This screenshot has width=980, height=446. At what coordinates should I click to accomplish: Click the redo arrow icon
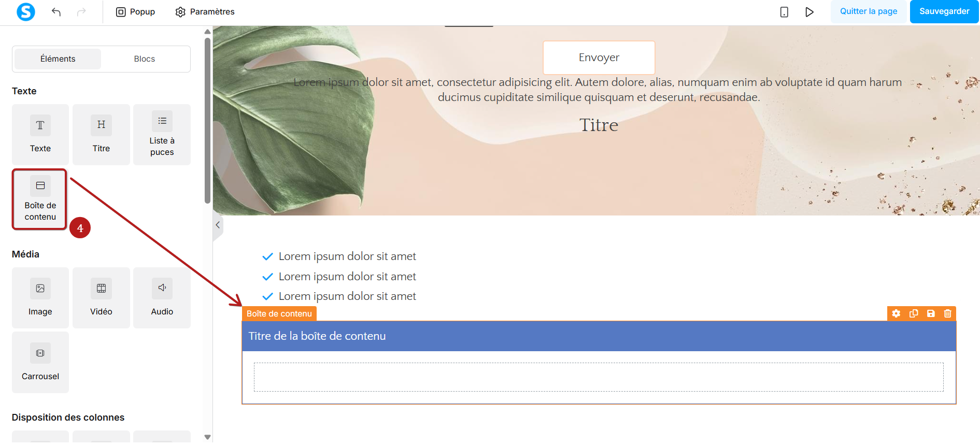click(81, 12)
